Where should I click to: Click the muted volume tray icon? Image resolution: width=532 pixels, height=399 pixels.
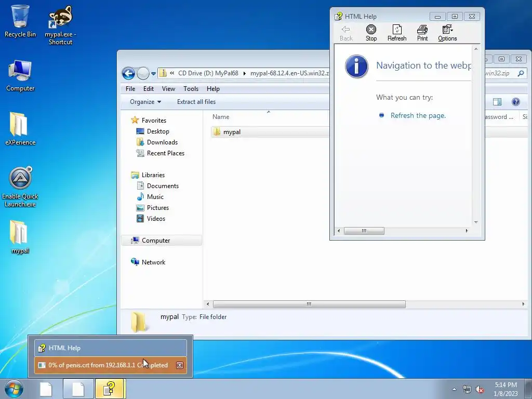480,390
